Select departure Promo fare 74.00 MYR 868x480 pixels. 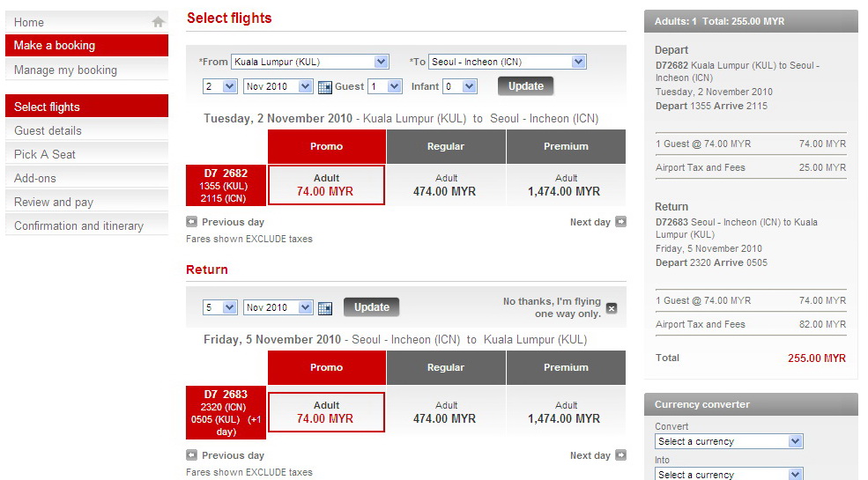click(326, 185)
